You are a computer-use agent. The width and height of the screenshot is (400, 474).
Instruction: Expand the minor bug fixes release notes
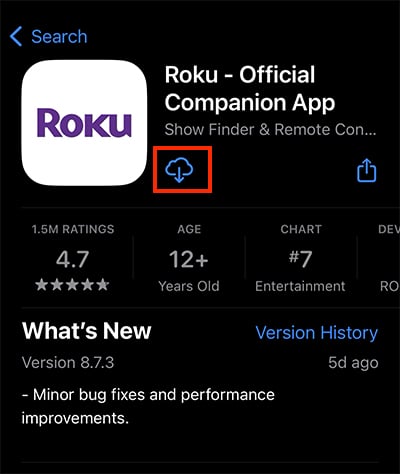point(148,406)
